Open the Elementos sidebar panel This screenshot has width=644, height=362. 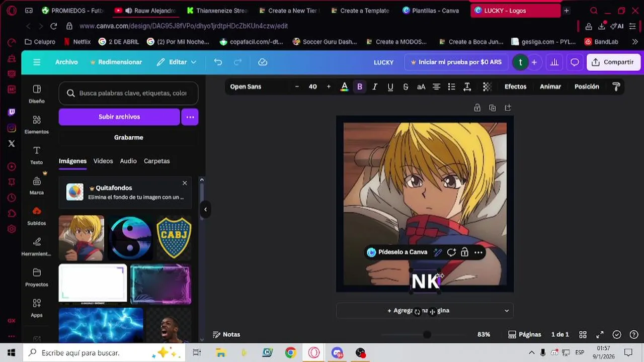coord(37,125)
